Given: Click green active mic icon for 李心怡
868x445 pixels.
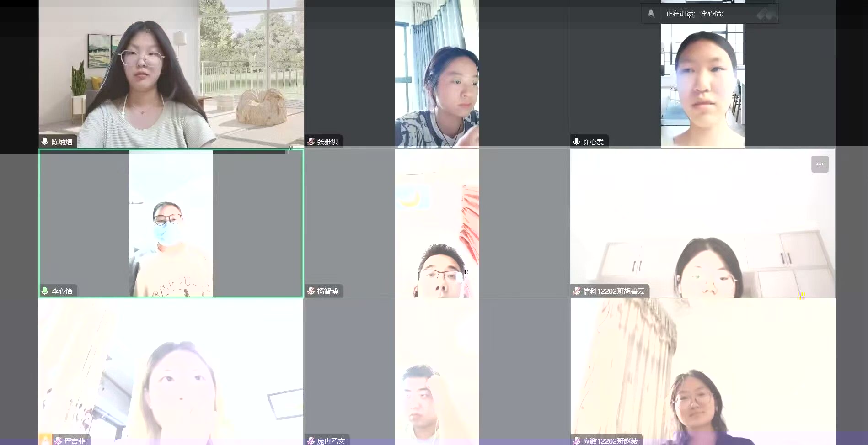Looking at the screenshot, I should (45, 291).
